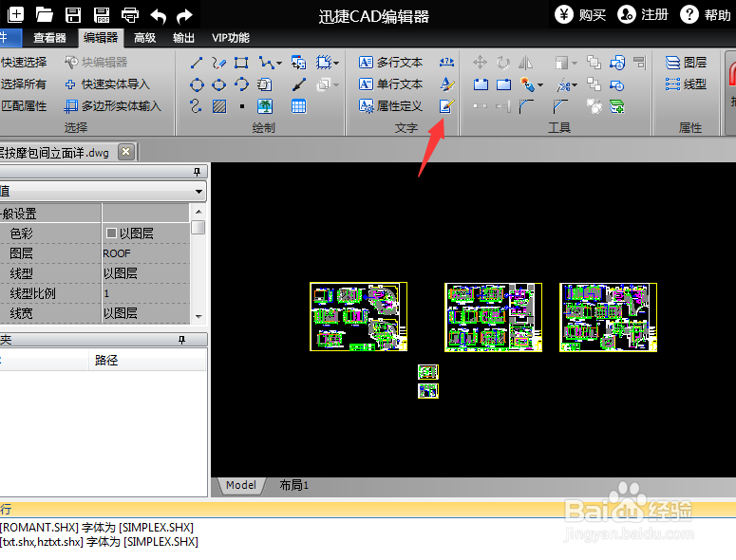736x560 pixels.
Task: Select the Ellipse draw tool
Action: 218,84
